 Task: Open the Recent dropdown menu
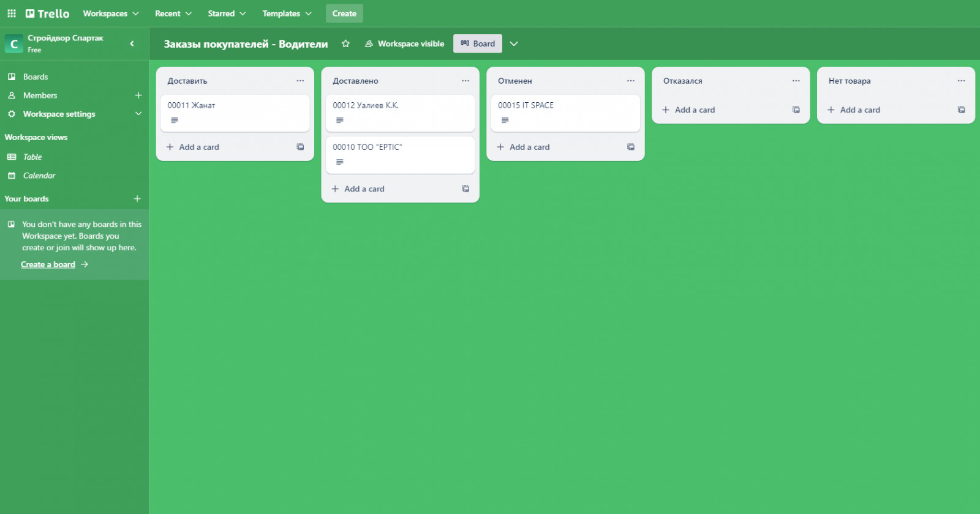pos(173,13)
